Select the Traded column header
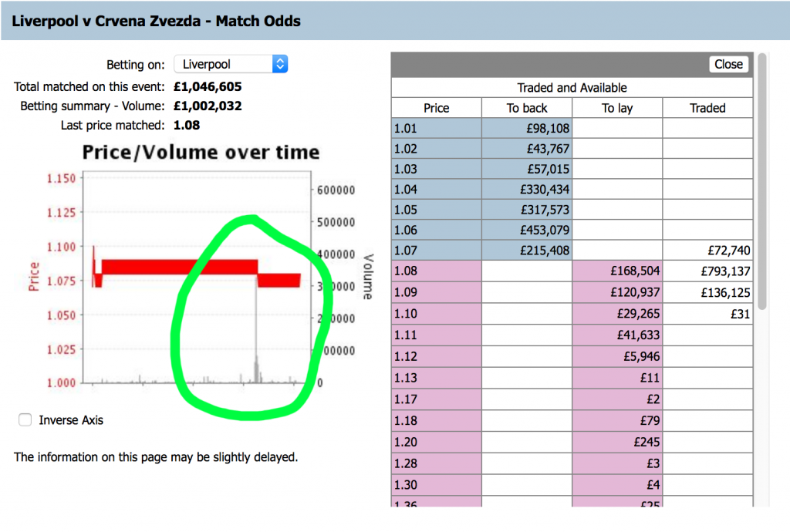This screenshot has width=790, height=532. [707, 108]
